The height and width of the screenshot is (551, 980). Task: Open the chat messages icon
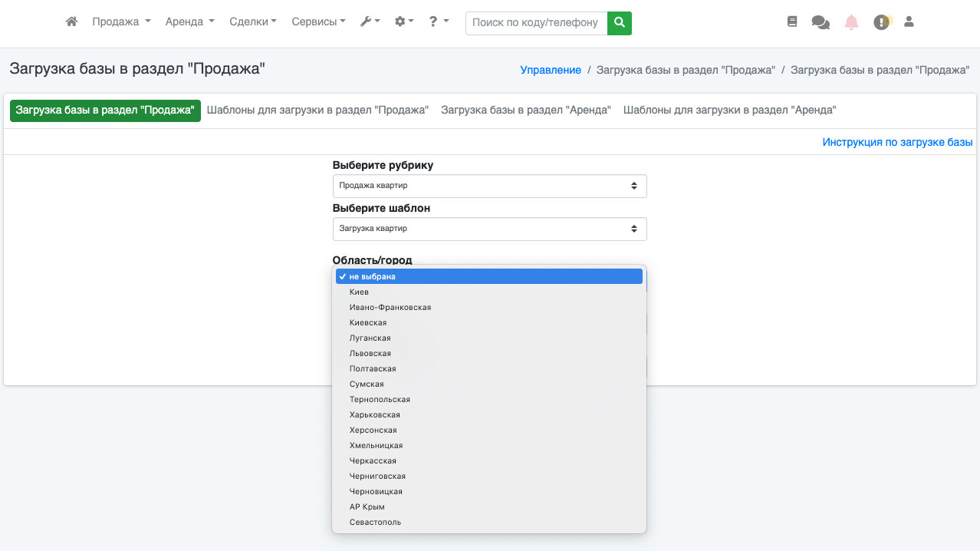(821, 22)
